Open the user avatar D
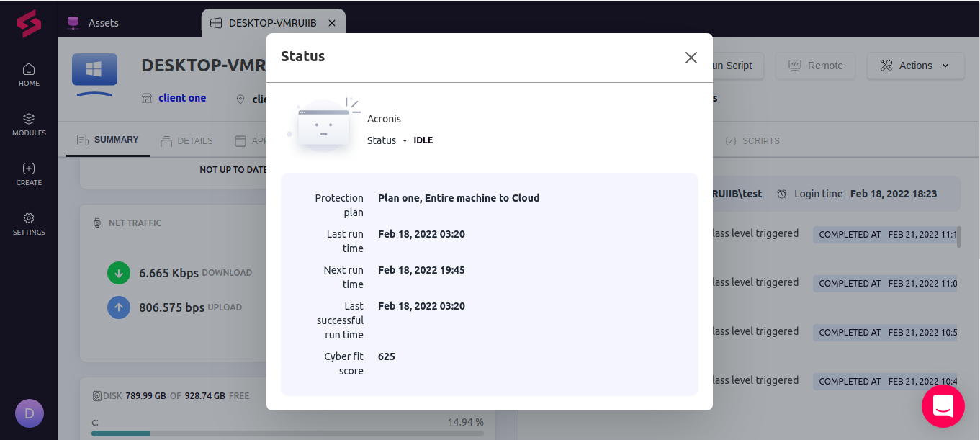The height and width of the screenshot is (440, 980). click(x=30, y=413)
